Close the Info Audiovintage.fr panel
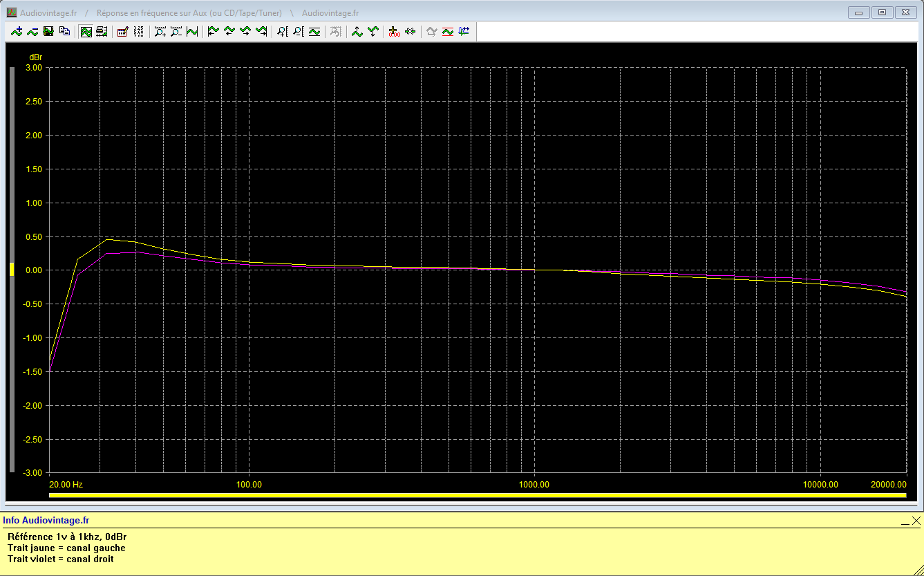 (x=916, y=521)
